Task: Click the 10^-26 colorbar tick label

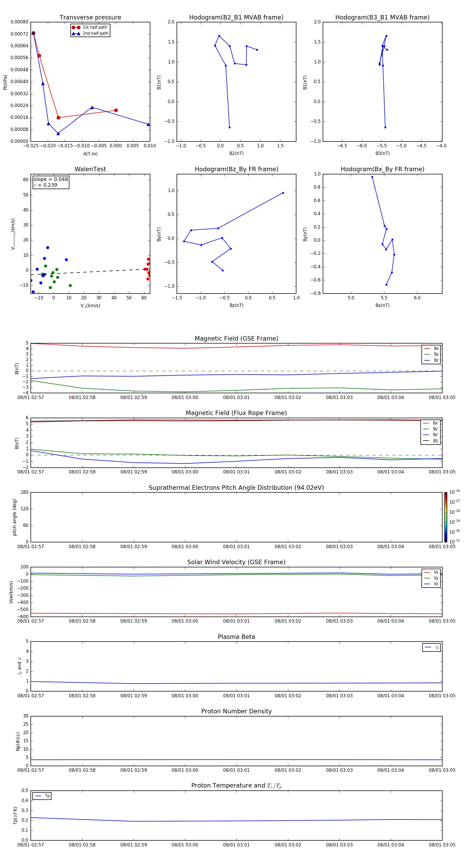Action: pos(455,492)
